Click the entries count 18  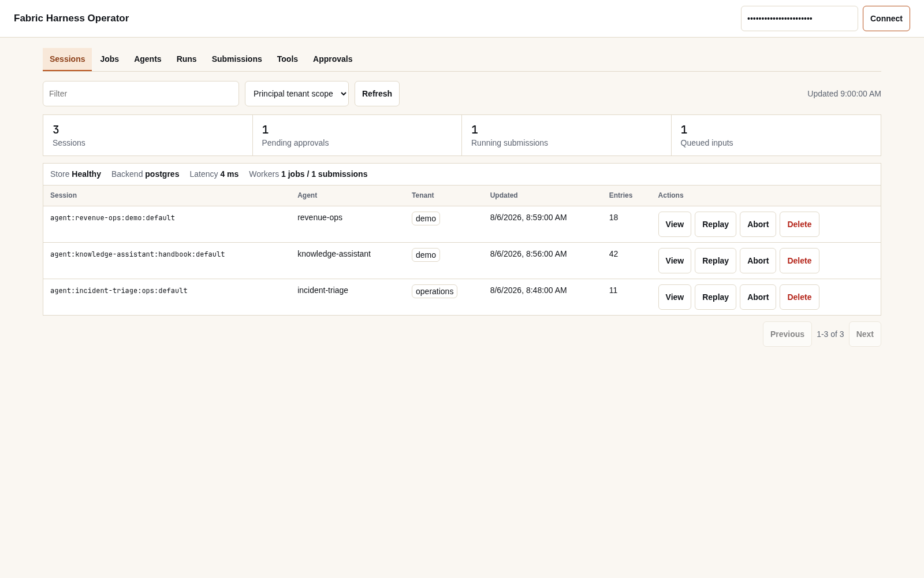(x=613, y=217)
